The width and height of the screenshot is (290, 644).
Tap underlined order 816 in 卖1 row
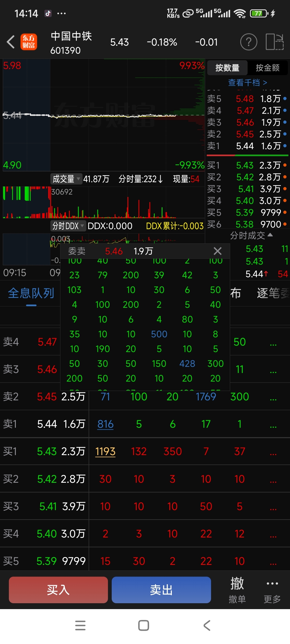pyautogui.click(x=105, y=424)
